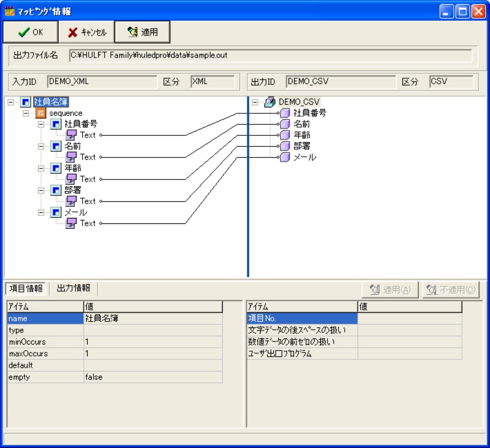Click the メール field icon in the output tree
Image resolution: width=490 pixels, height=448 pixels.
[285, 157]
